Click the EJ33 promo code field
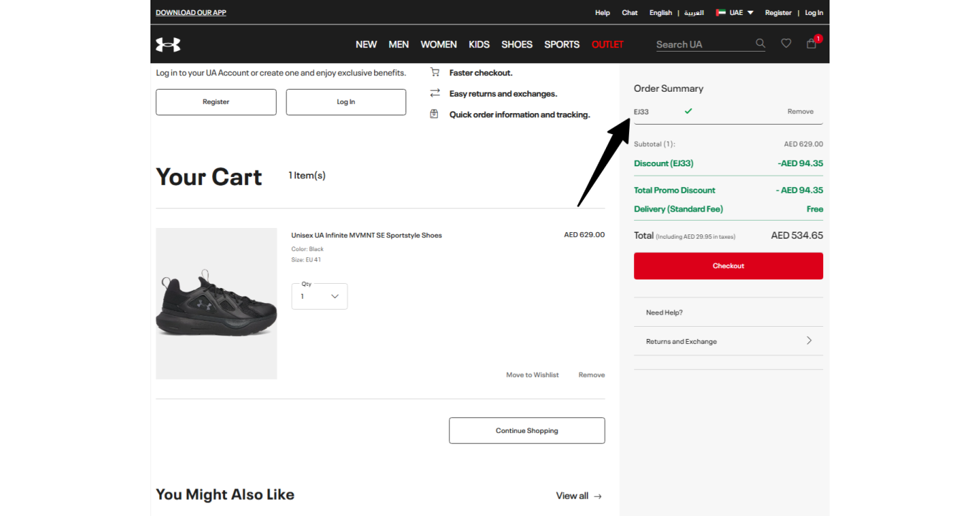 pos(729,111)
